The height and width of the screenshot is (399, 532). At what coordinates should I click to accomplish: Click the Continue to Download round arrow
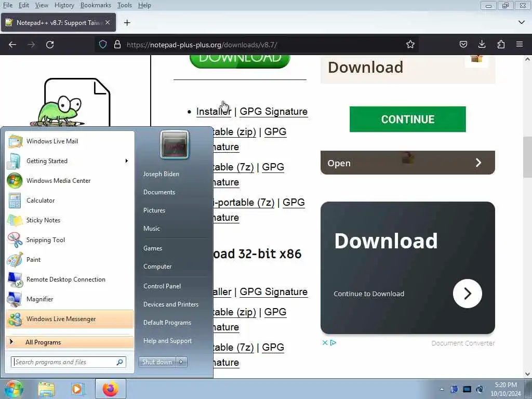tap(467, 294)
